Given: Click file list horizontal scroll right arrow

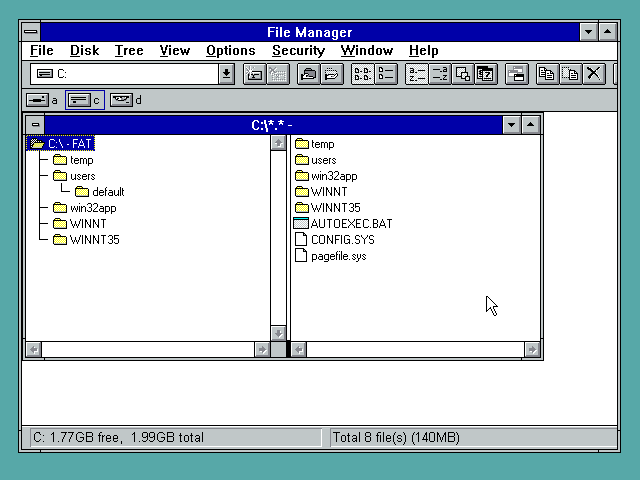Looking at the screenshot, I should pos(532,350).
